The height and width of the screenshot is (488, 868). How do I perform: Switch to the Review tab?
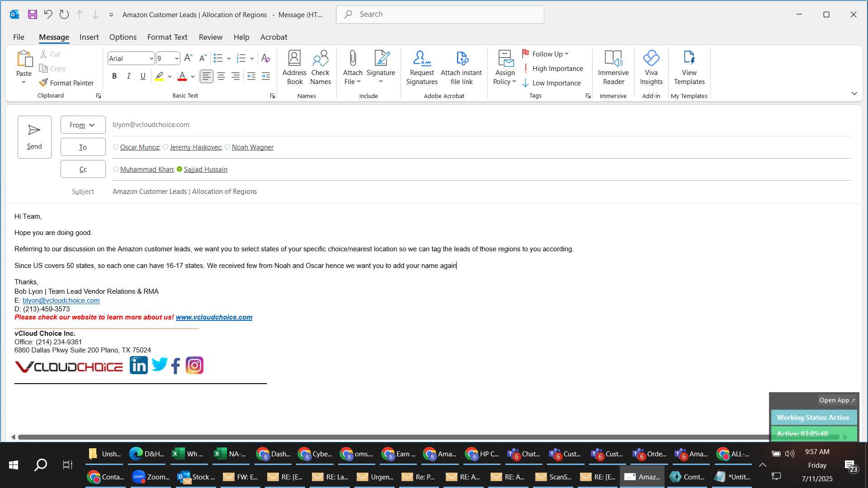pyautogui.click(x=211, y=37)
